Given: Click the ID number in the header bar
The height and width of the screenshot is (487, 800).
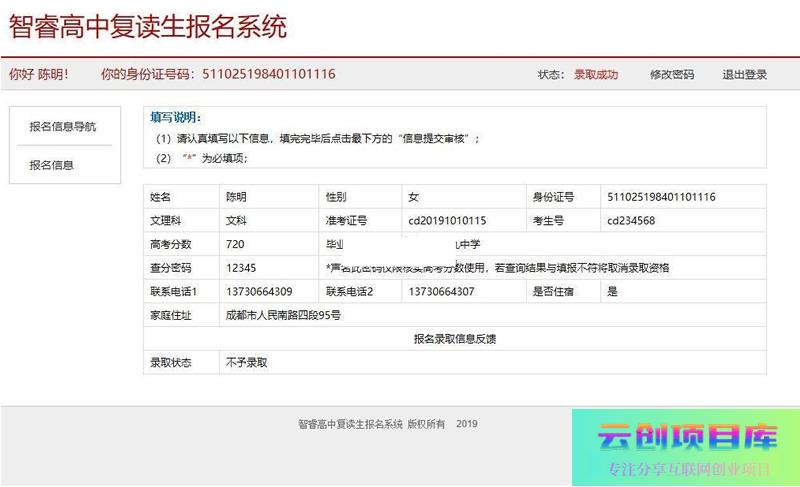Looking at the screenshot, I should pyautogui.click(x=268, y=74).
